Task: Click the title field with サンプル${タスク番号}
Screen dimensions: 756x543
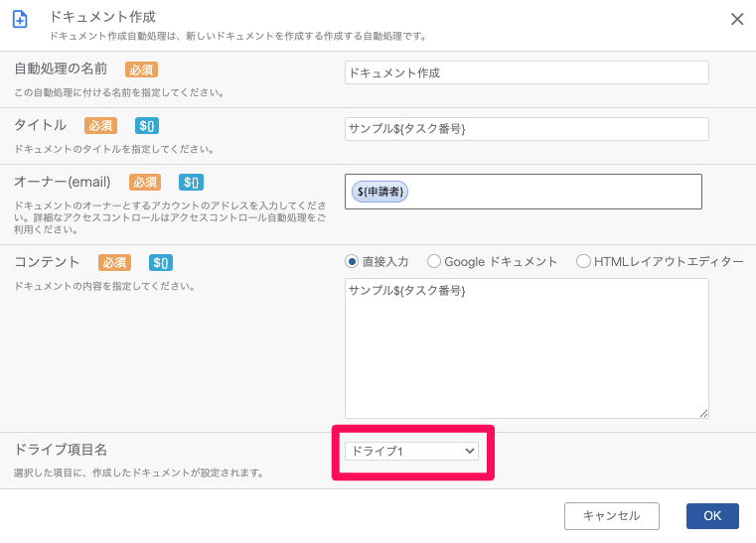Action: (x=527, y=129)
